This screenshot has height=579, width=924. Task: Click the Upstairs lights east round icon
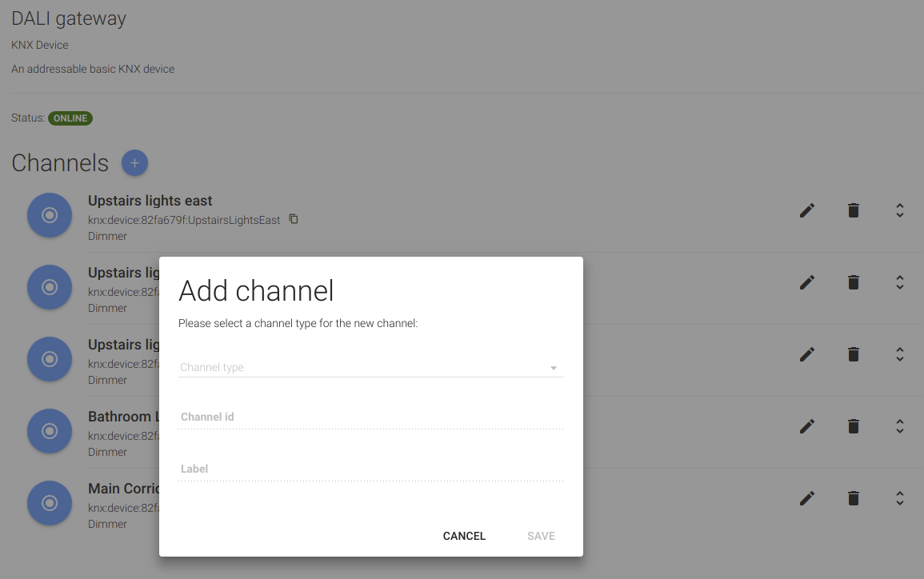50,215
